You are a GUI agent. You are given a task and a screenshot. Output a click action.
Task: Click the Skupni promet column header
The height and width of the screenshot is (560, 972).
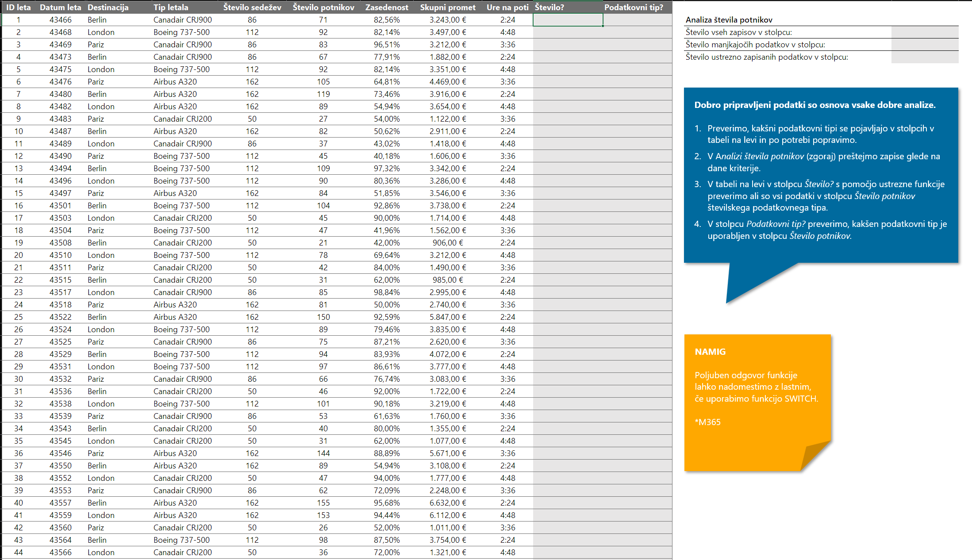click(x=448, y=7)
